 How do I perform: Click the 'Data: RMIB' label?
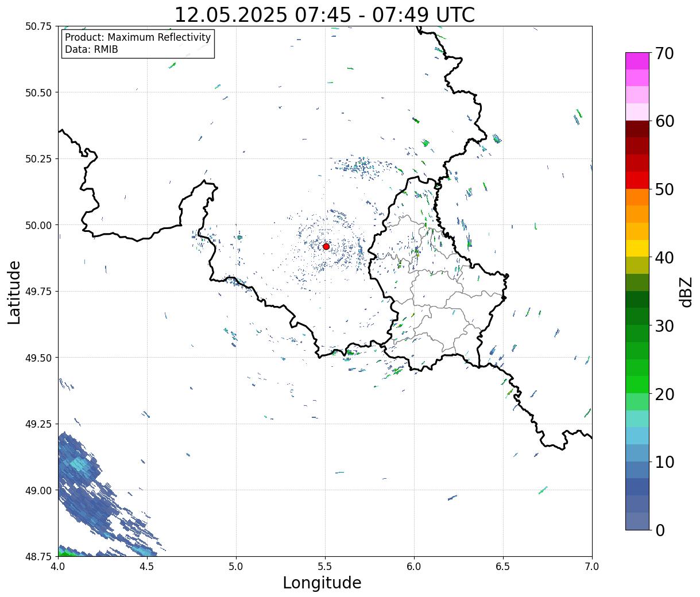(x=91, y=50)
